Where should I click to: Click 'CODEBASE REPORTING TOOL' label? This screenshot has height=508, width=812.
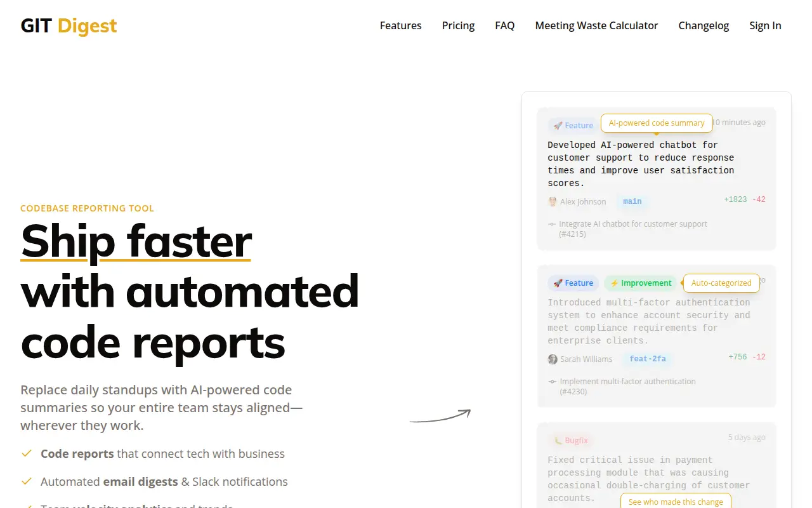88,208
